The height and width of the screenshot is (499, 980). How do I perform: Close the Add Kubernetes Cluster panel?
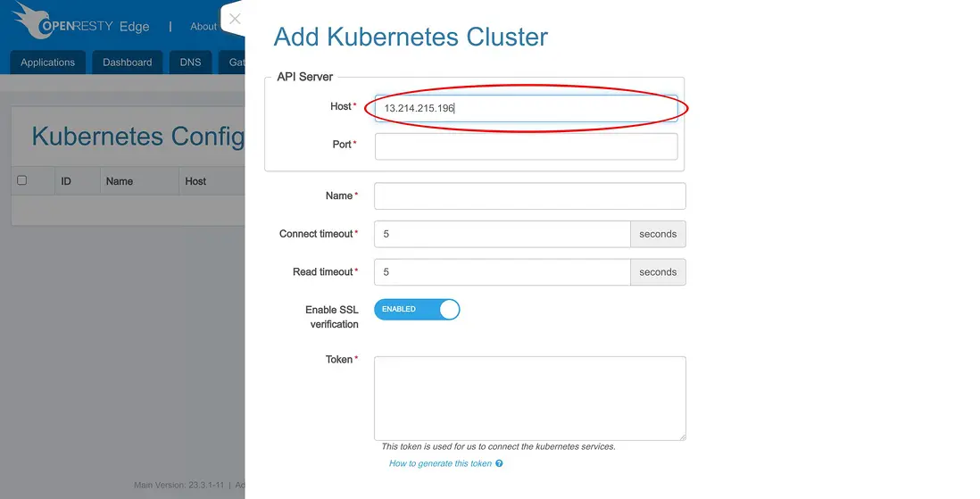pos(235,19)
